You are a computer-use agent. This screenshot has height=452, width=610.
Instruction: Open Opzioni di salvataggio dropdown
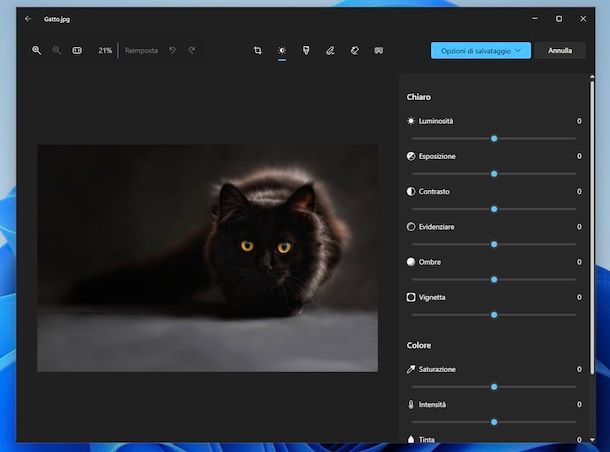pos(480,51)
